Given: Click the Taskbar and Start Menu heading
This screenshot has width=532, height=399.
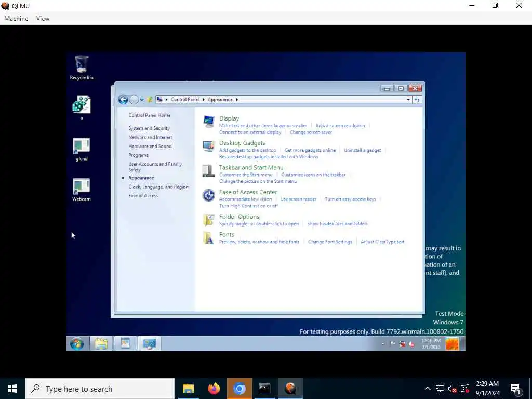Looking at the screenshot, I should tap(251, 167).
